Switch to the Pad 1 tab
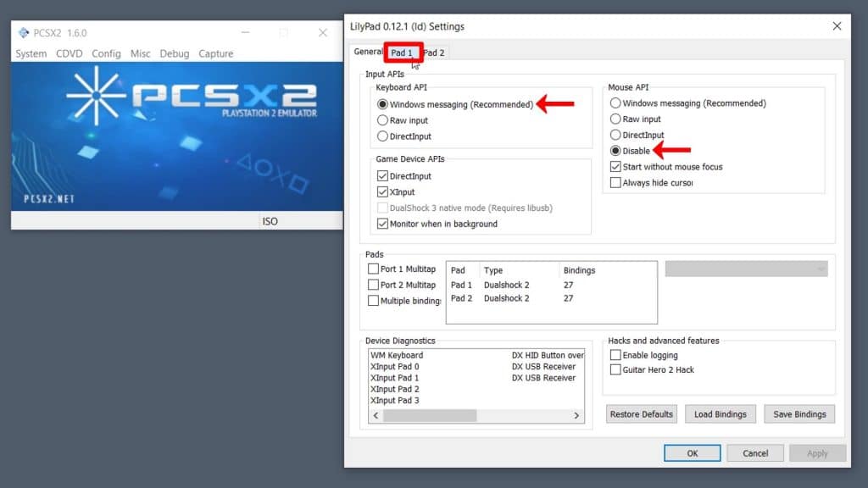The image size is (868, 488). (x=402, y=53)
